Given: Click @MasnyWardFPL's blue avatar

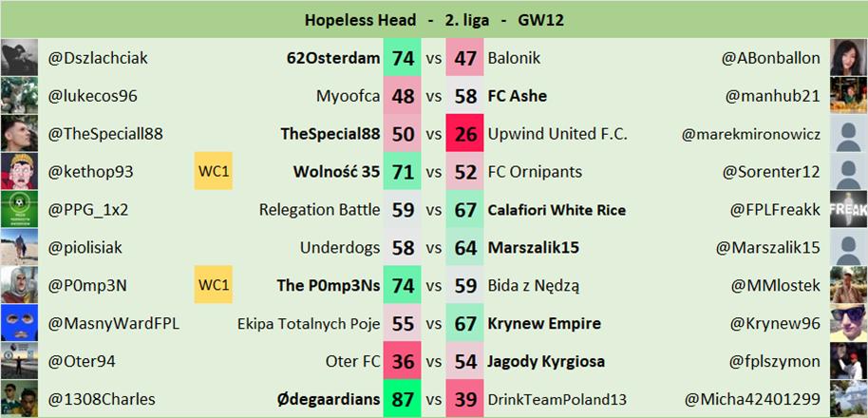Looking at the screenshot, I should point(19,324).
